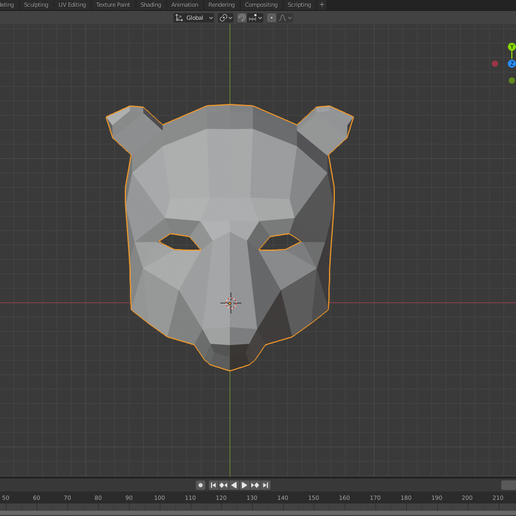Image resolution: width=516 pixels, height=516 pixels.
Task: Play the animation forward
Action: tap(244, 485)
